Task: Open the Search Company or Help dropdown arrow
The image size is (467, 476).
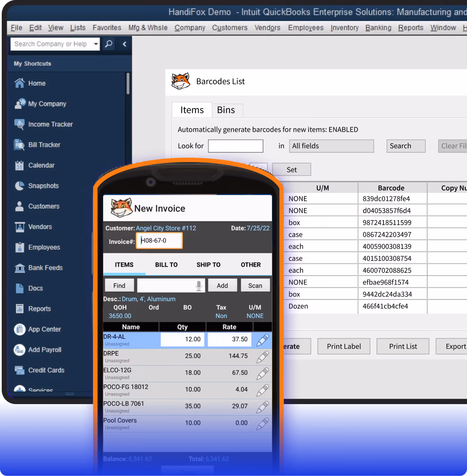Action: [96, 44]
